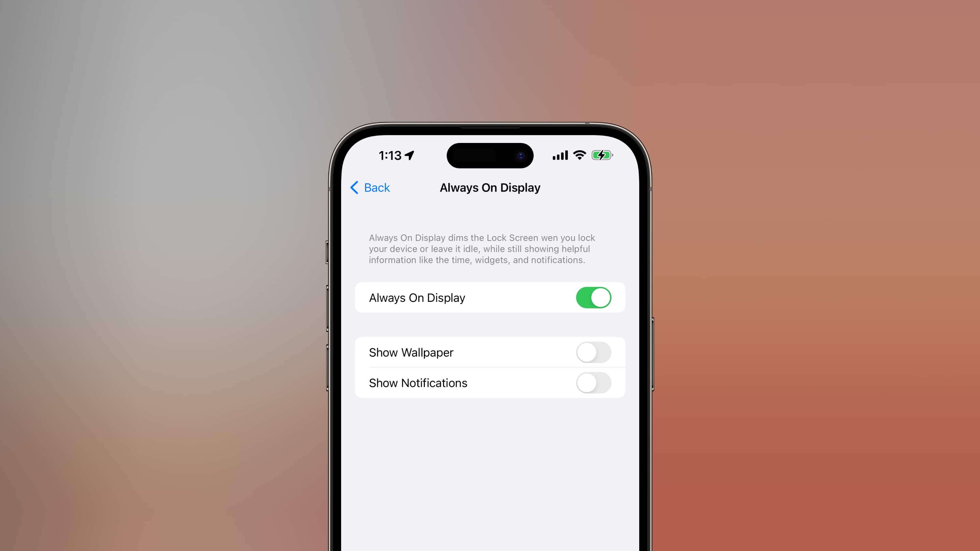Enable the Show Wallpaper toggle

pyautogui.click(x=594, y=352)
